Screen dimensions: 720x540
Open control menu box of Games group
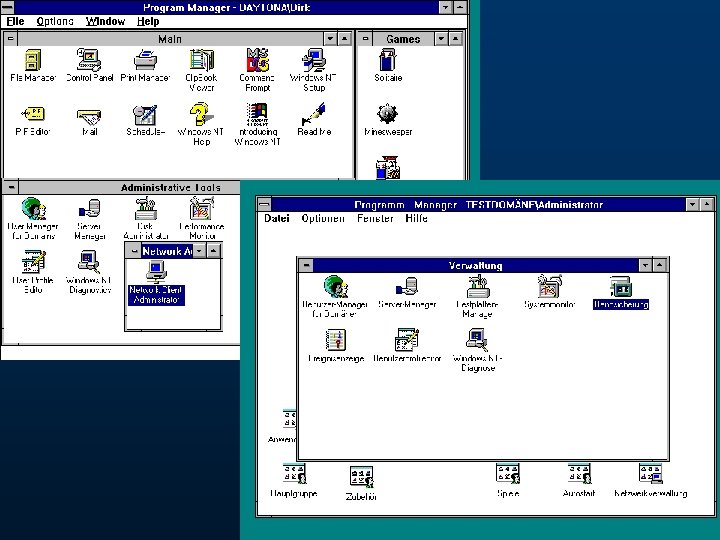365,39
